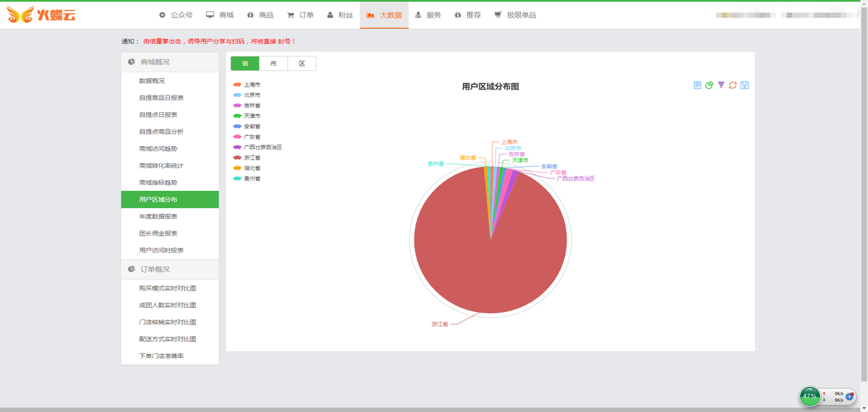The image size is (868, 412).
Task: Open the 推荐 menu
Action: coord(468,15)
